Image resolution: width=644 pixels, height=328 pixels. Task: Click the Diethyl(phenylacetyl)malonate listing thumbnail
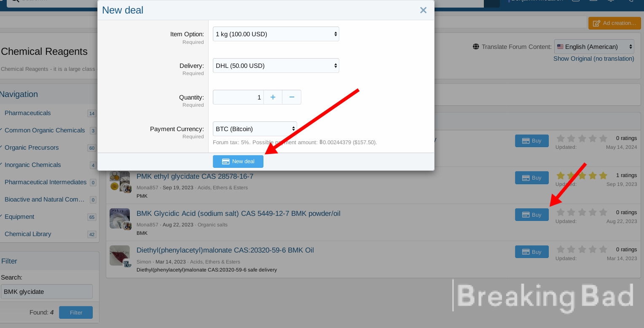coord(120,255)
